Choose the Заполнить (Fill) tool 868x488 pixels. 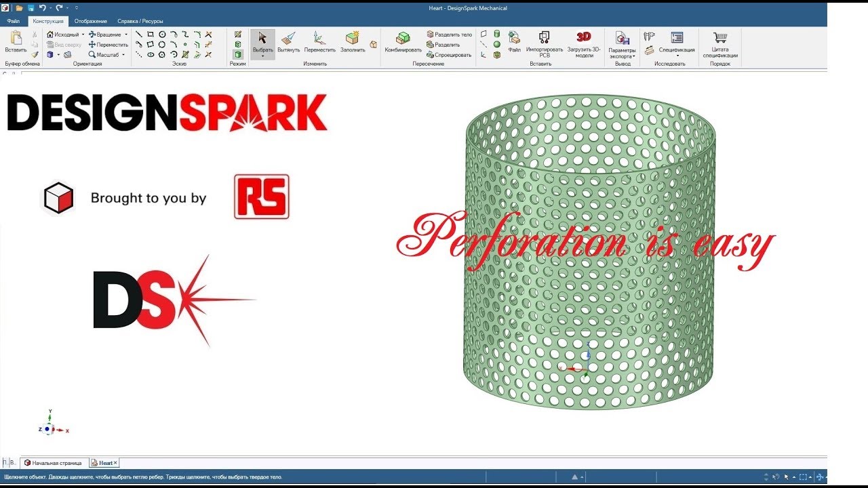tap(353, 43)
